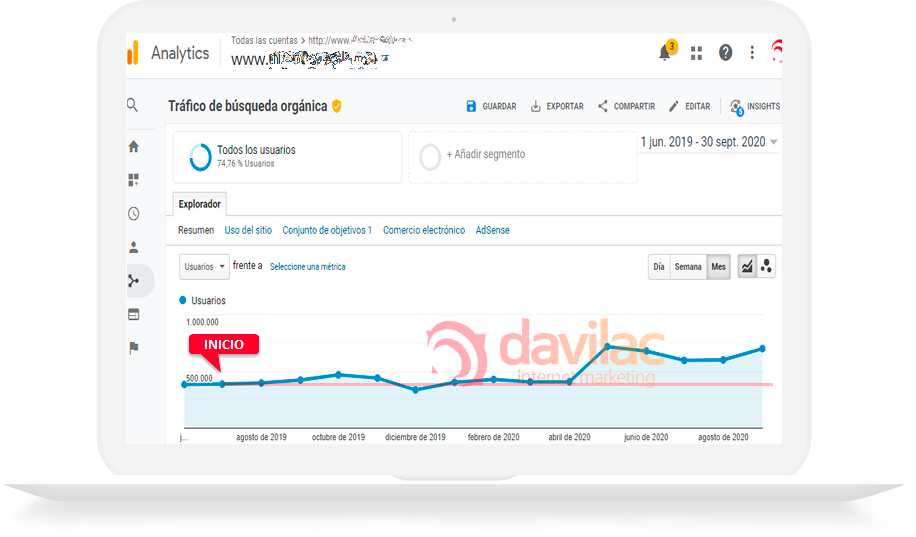Switch to motion chart view
The height and width of the screenshot is (537, 916).
coord(766,266)
